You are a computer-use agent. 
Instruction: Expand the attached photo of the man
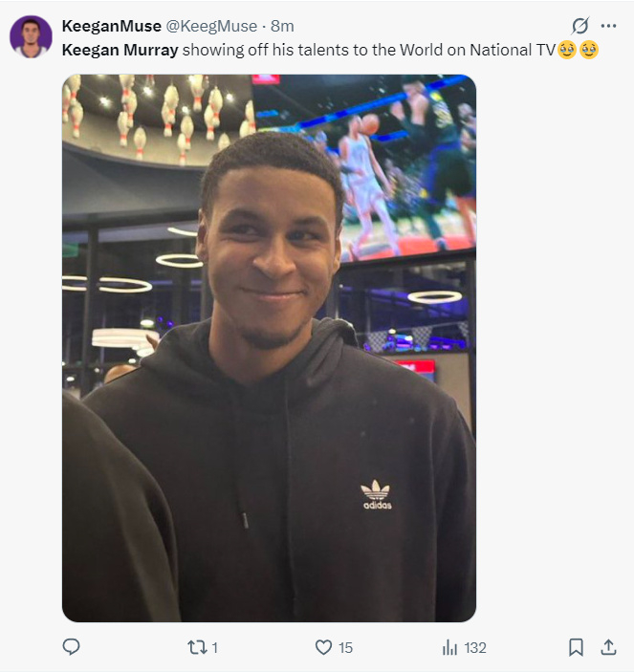tap(269, 348)
